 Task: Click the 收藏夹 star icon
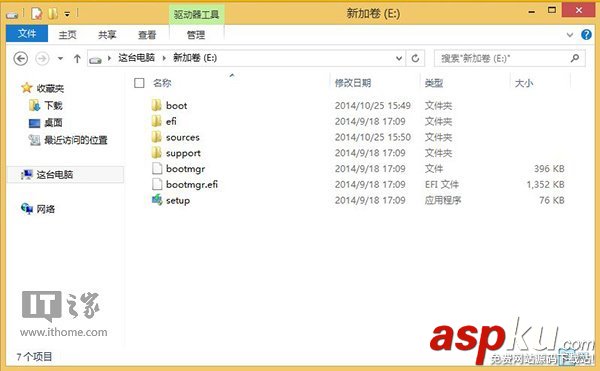[26, 88]
